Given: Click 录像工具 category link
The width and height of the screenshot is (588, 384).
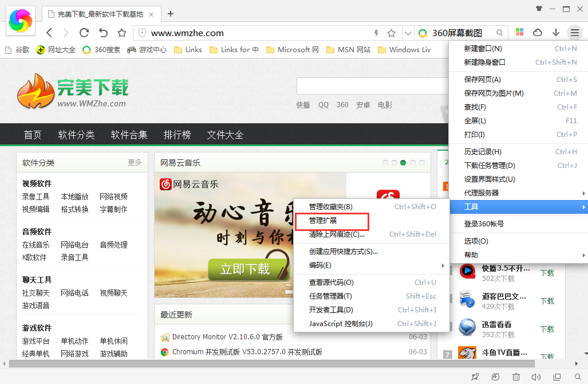Looking at the screenshot, I should click(x=35, y=197).
